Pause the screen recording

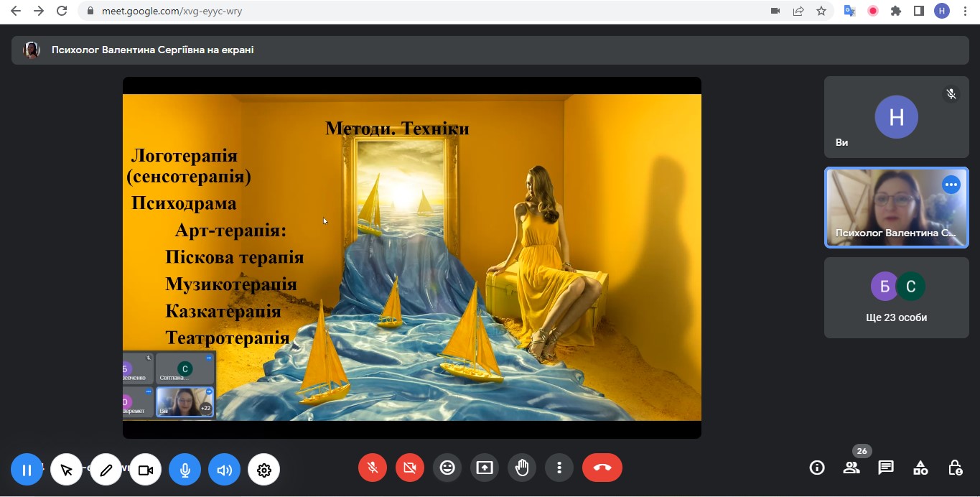[27, 470]
